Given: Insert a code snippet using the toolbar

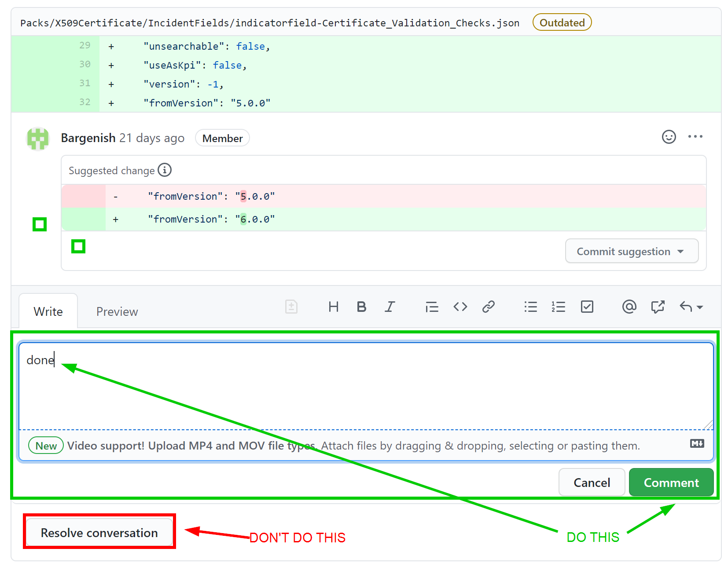Looking at the screenshot, I should [x=460, y=307].
